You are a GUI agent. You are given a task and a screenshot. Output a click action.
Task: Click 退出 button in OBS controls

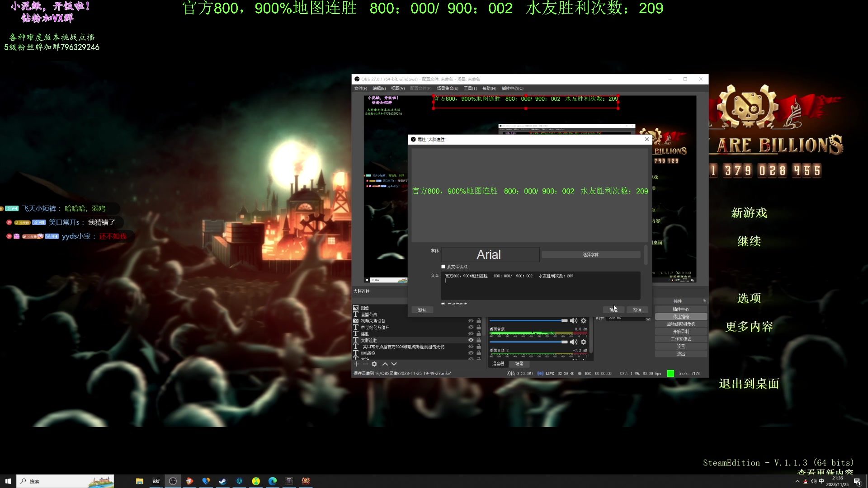pyautogui.click(x=681, y=354)
